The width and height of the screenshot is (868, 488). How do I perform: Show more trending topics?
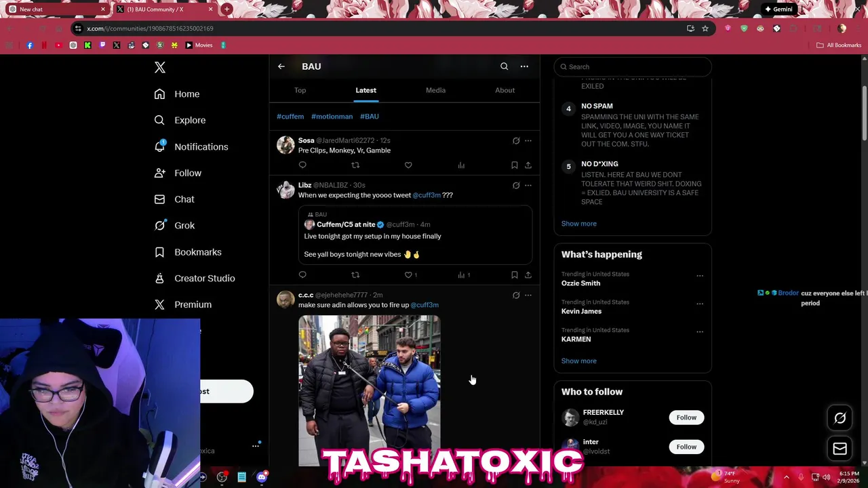(x=579, y=361)
